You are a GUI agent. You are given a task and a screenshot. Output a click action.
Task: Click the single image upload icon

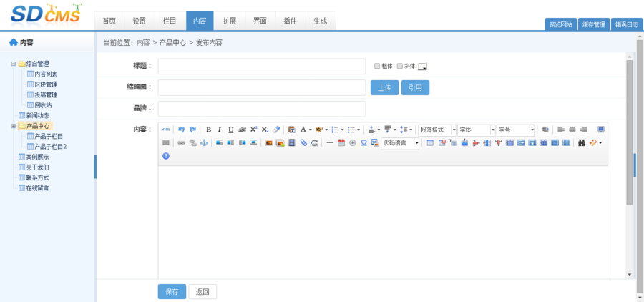[269, 142]
